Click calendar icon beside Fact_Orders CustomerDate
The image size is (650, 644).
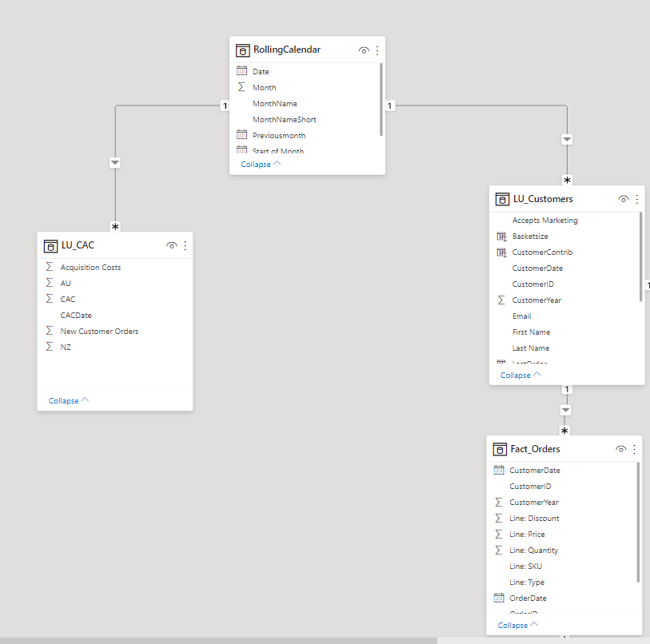click(499, 470)
